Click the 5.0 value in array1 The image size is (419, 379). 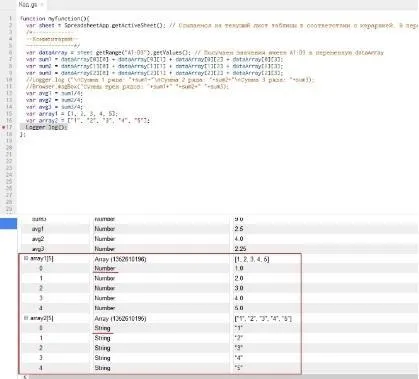239,308
